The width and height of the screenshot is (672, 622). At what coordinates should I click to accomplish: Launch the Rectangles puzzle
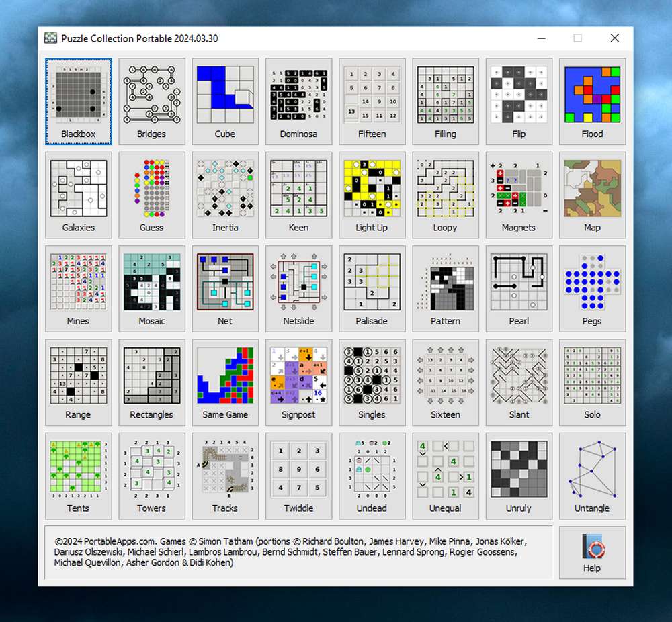[x=152, y=382]
